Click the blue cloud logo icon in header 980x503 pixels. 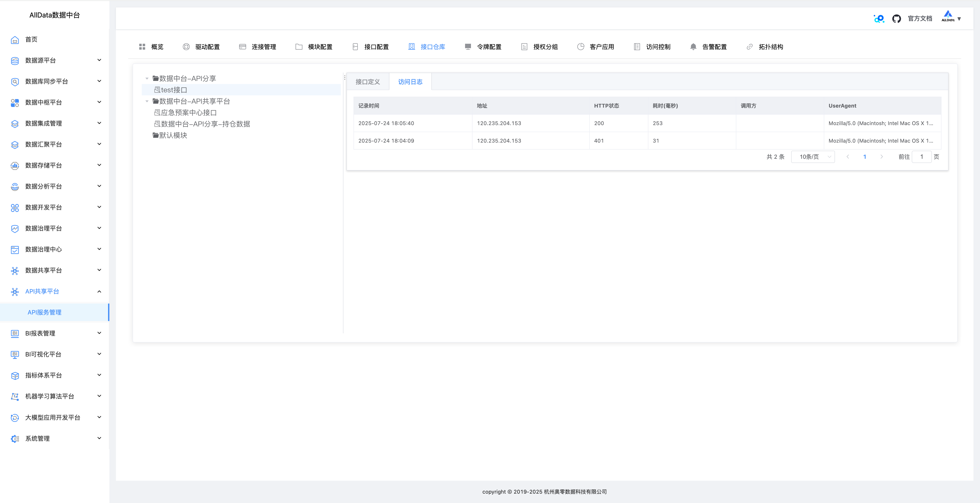coord(879,19)
